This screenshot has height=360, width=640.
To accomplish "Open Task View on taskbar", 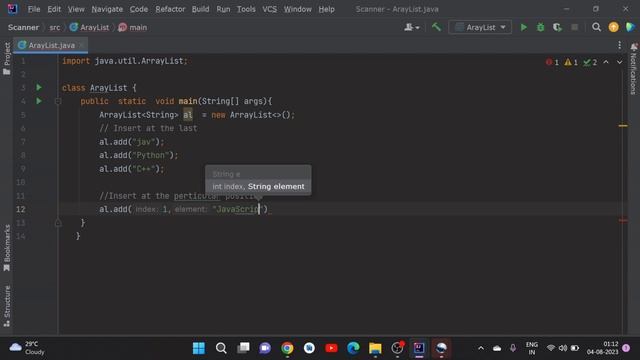I will coord(243,348).
